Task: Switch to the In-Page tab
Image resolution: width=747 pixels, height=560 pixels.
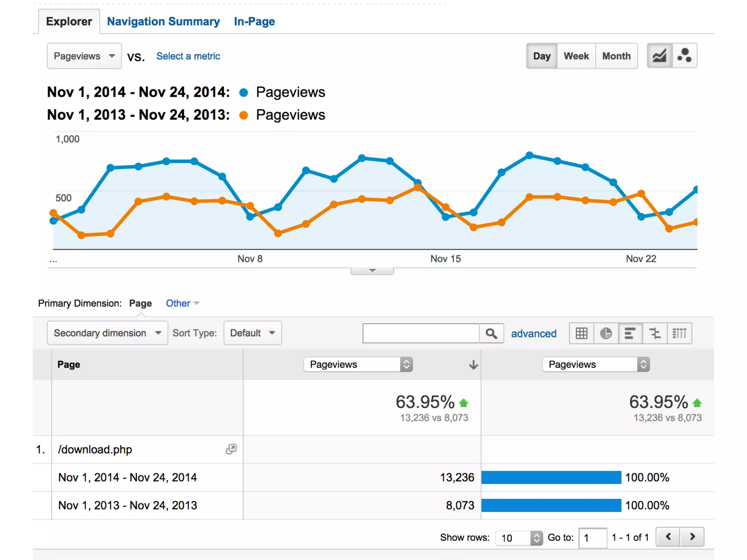Action: tap(254, 22)
